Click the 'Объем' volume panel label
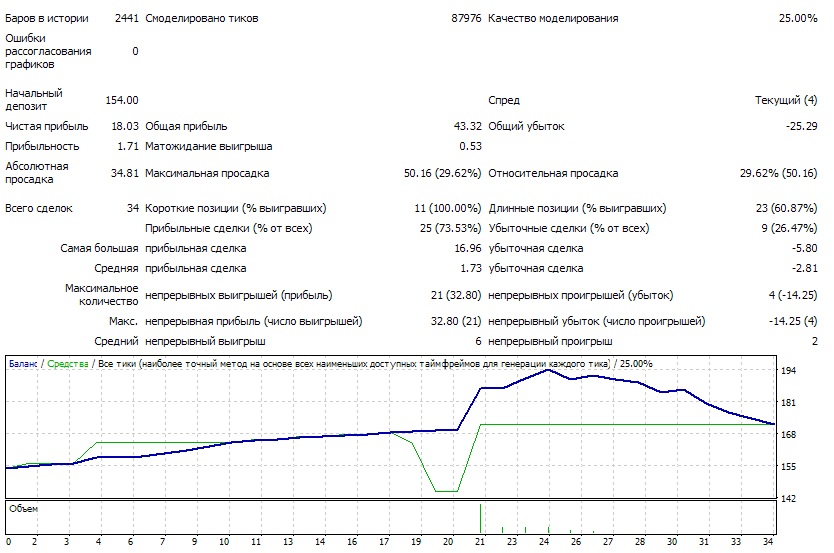Screen dimensions: 834x553 23,509
